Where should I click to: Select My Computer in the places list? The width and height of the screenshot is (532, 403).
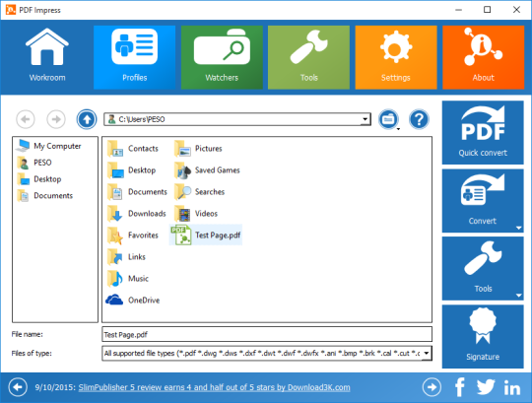(49, 146)
